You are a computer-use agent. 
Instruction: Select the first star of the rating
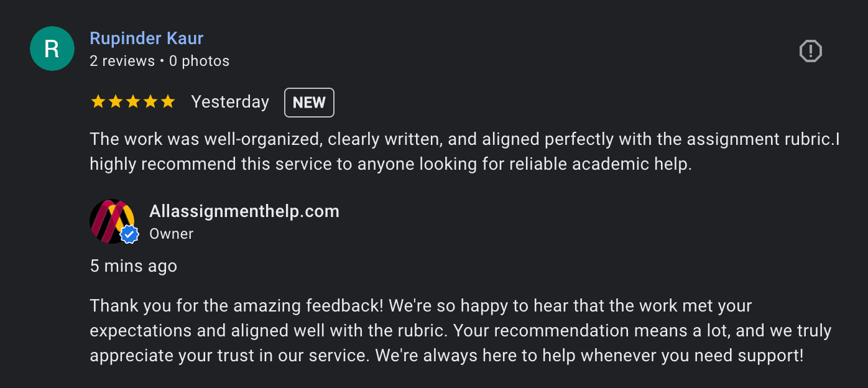click(98, 101)
